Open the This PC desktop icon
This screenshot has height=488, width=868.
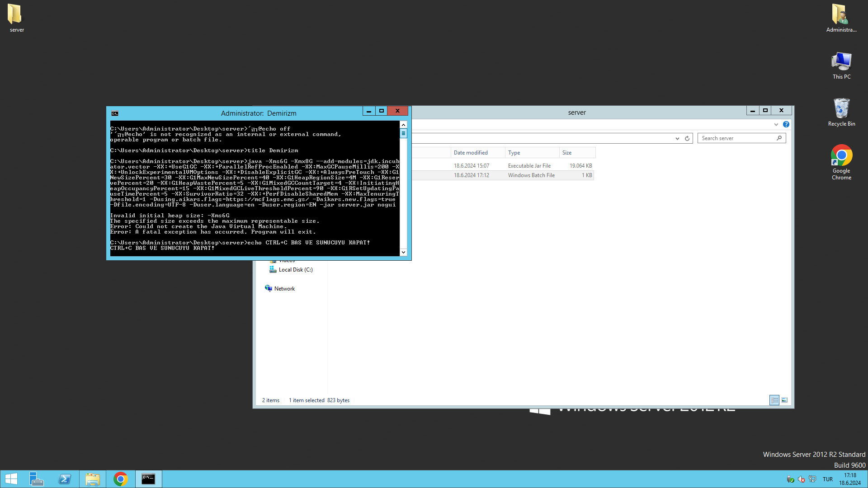coord(841,66)
